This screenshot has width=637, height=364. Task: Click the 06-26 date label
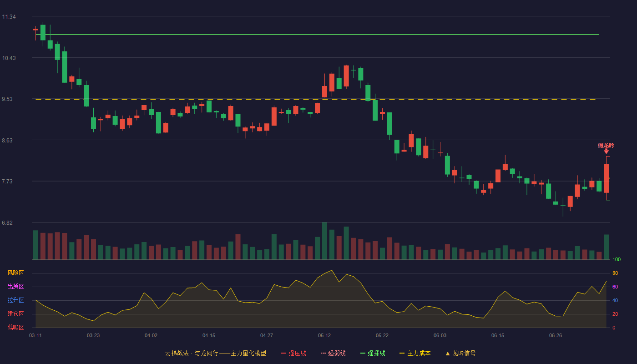point(556,335)
